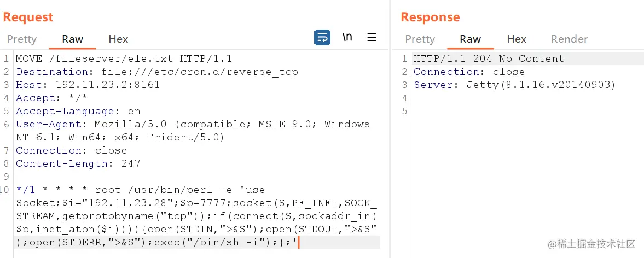The image size is (644, 258).
Task: Click HTTP/1.1 204 No Content status line
Action: [489, 58]
